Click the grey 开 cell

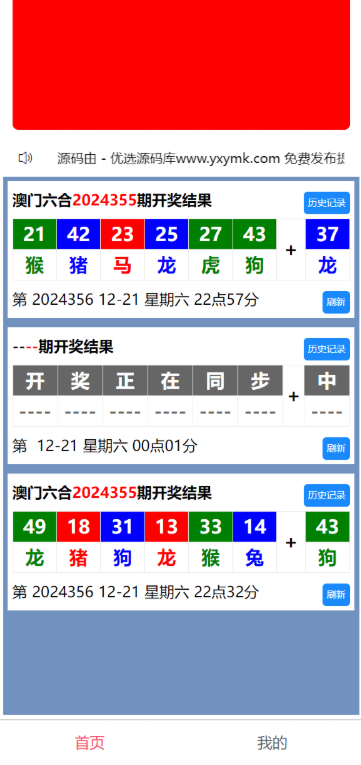click(x=35, y=381)
